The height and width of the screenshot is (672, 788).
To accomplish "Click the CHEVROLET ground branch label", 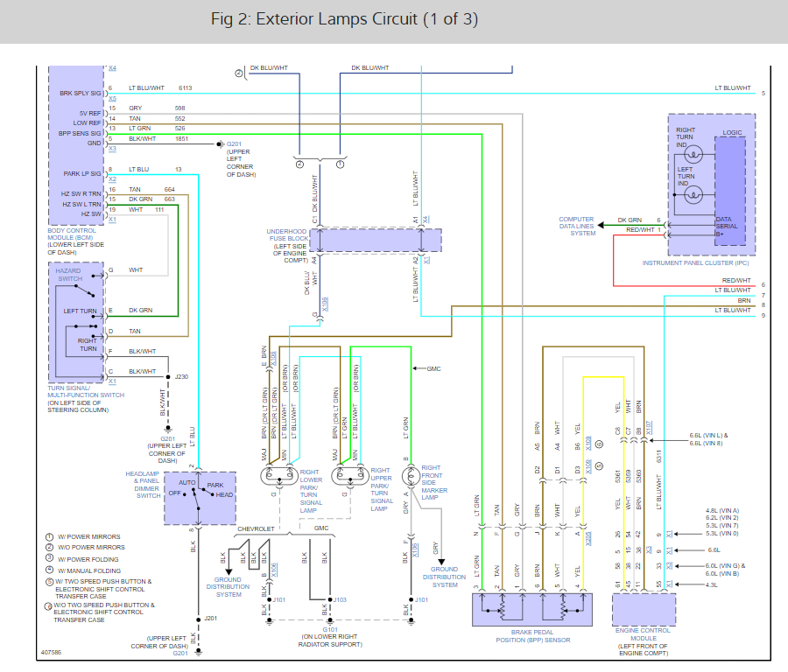I will [x=256, y=528].
